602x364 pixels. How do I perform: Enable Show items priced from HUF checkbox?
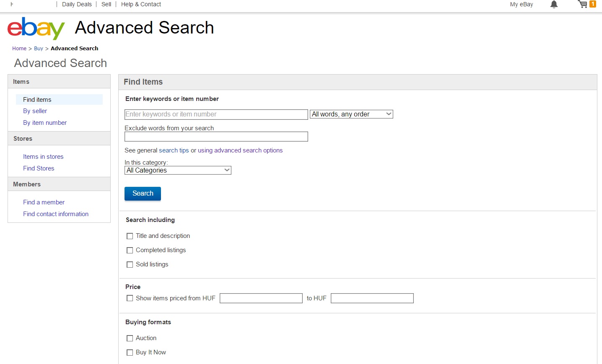click(130, 298)
